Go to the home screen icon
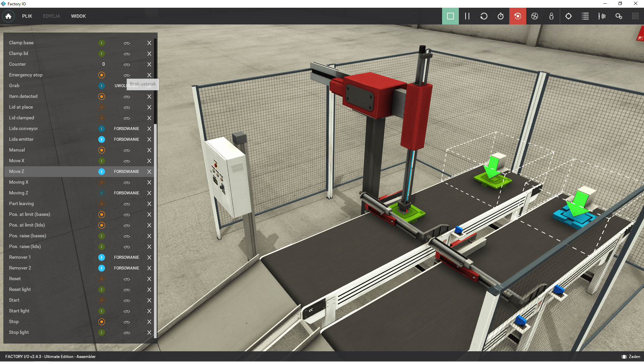The height and width of the screenshot is (362, 644). tap(8, 16)
